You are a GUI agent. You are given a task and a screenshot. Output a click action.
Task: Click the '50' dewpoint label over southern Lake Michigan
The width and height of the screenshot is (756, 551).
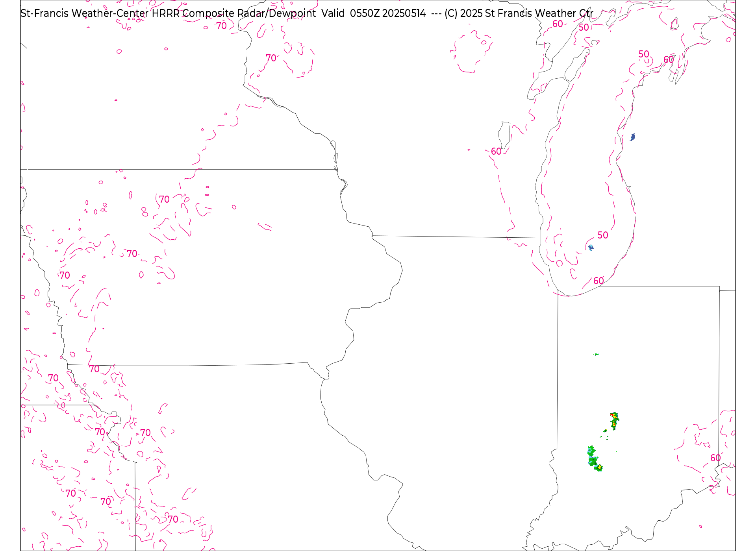point(603,235)
